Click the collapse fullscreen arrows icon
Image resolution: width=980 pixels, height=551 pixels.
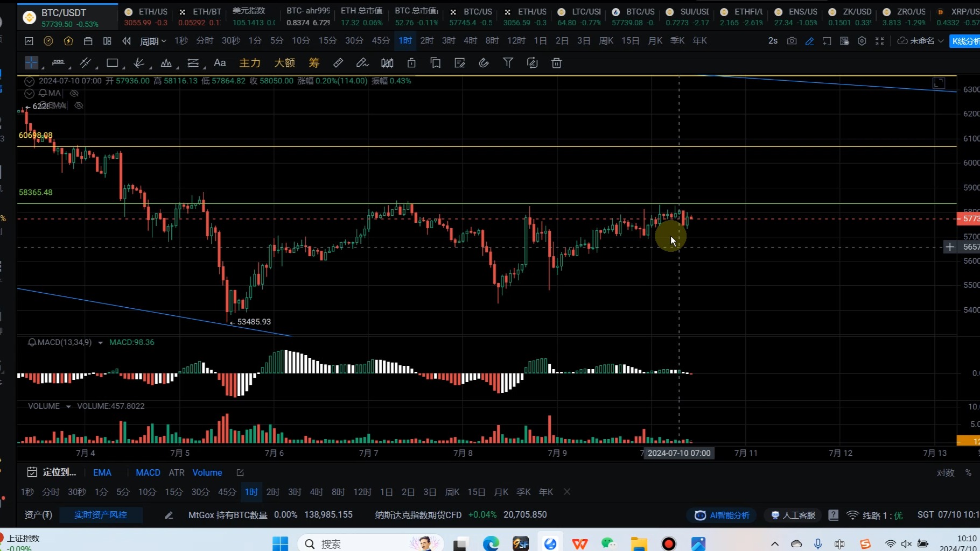coord(880,41)
